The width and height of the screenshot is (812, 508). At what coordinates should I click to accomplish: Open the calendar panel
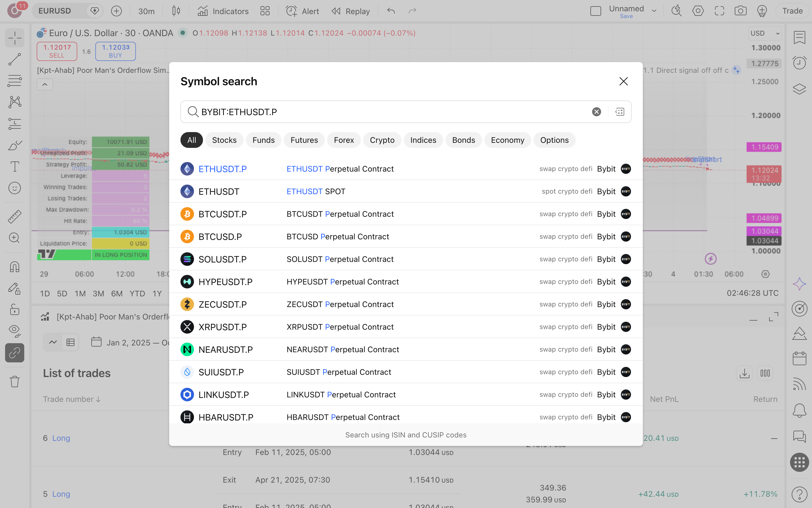(x=800, y=358)
